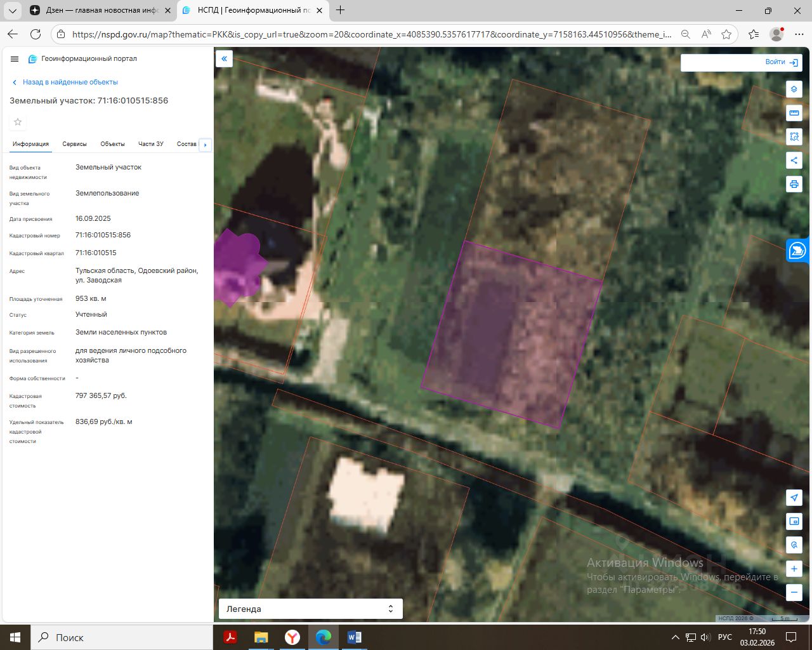Expand the browser tab actions menu
Screen dimensions: 812x650
point(12,10)
